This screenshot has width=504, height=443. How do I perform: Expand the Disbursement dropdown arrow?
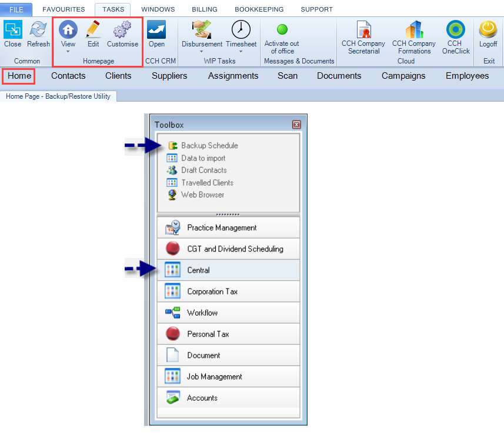click(x=202, y=52)
